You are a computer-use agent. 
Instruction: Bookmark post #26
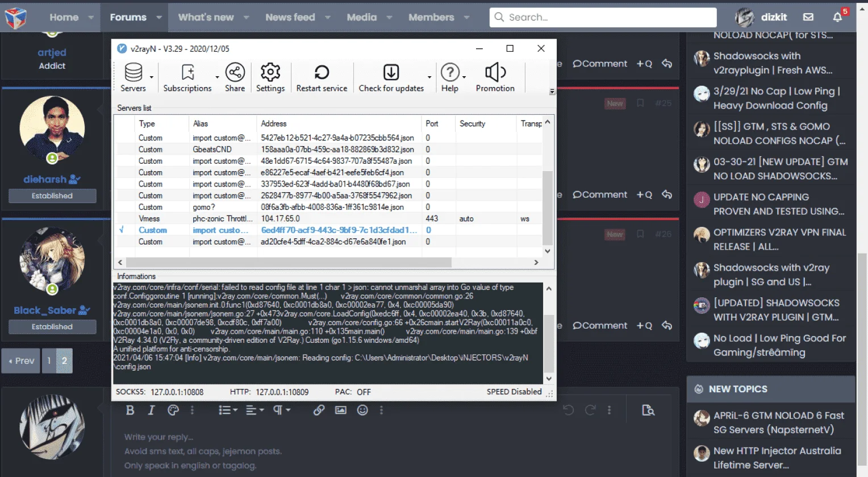point(640,234)
